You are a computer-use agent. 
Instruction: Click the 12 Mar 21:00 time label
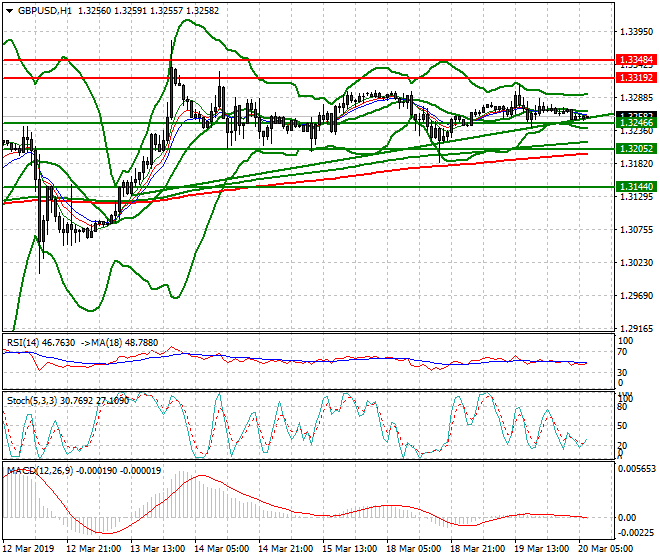93,549
